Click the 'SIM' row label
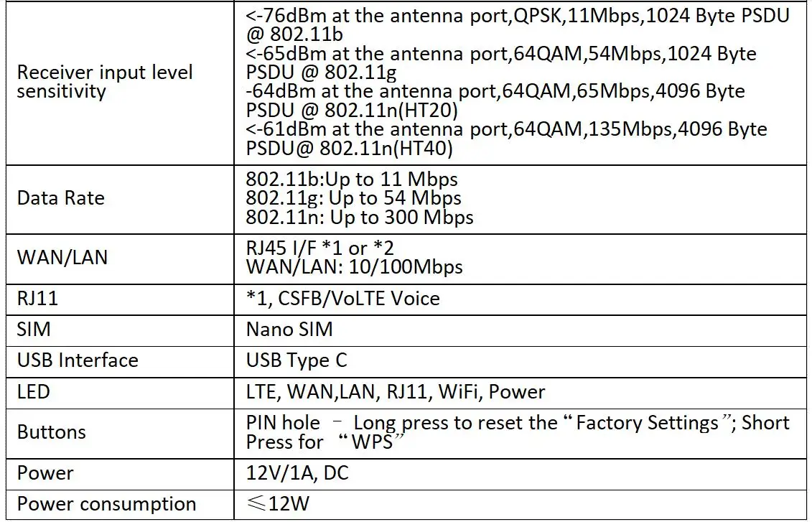This screenshot has height=522, width=812. (34, 329)
